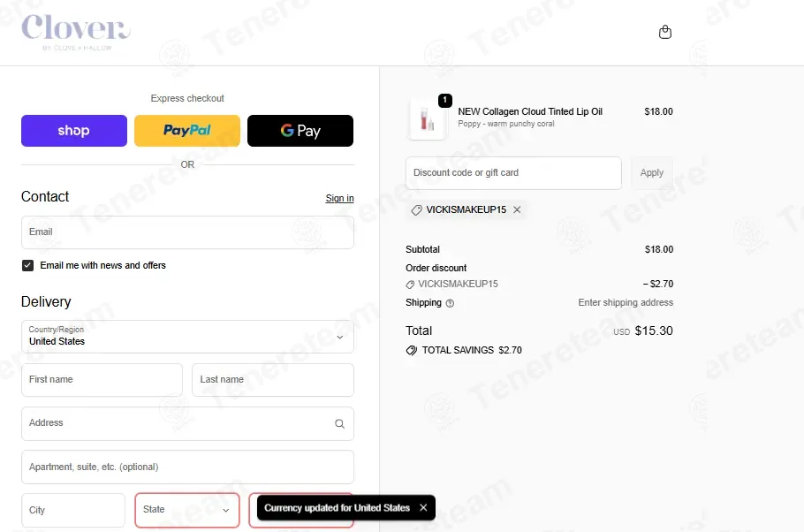Click the Enter shipping address text
The height and width of the screenshot is (532, 804).
coord(626,303)
